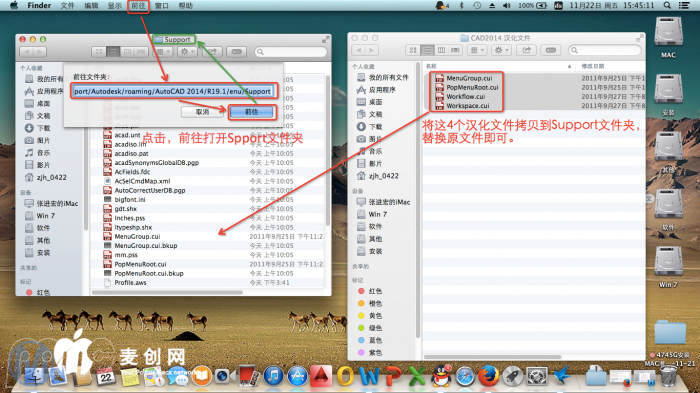Open Microsoft Word W icon in Dock
The width and height of the screenshot is (700, 393).
(369, 376)
